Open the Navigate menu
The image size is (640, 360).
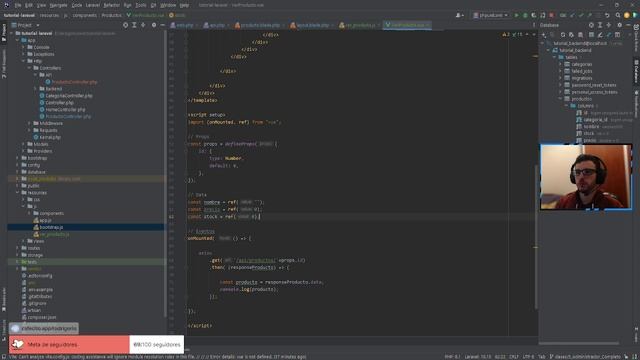(58, 5)
